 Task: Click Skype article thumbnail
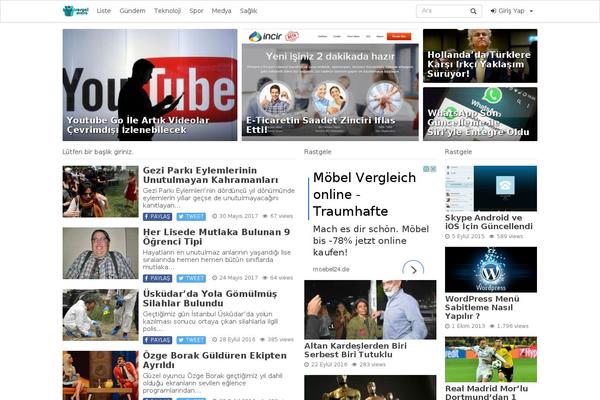491,188
